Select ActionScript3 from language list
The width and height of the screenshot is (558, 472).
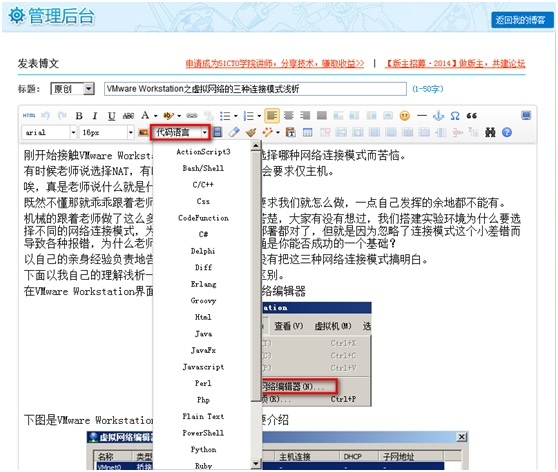(x=203, y=152)
